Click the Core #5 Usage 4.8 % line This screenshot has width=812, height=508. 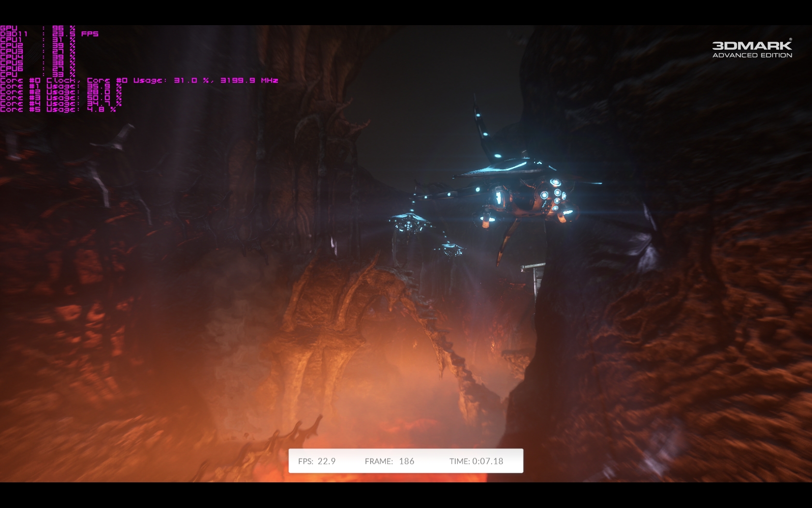point(58,109)
